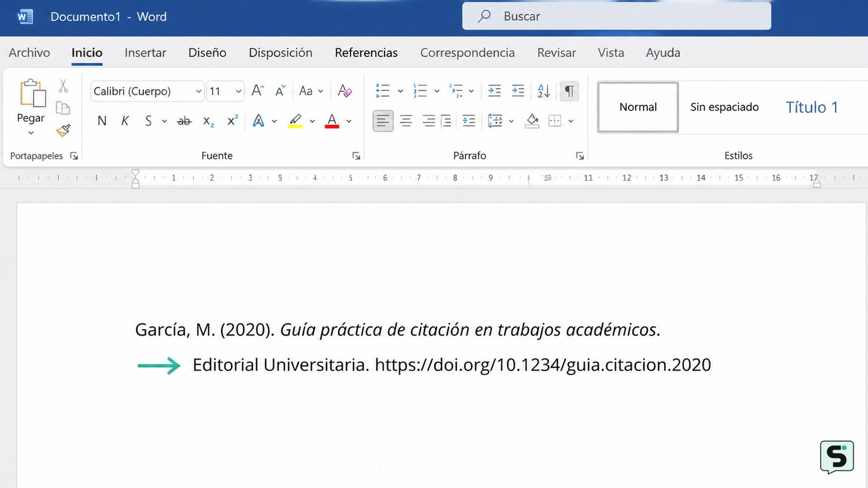Expand the numbering library dropdown arrow

(437, 91)
